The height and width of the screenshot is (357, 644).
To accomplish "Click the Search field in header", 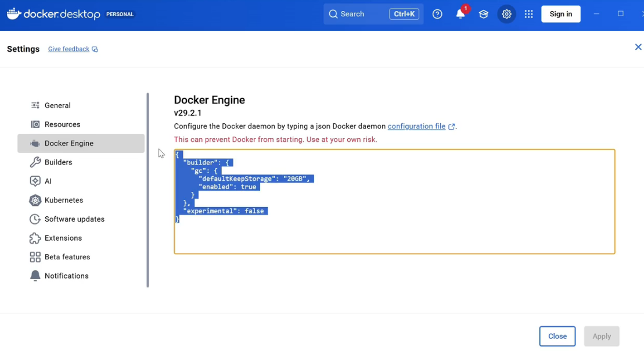I will [x=373, y=14].
